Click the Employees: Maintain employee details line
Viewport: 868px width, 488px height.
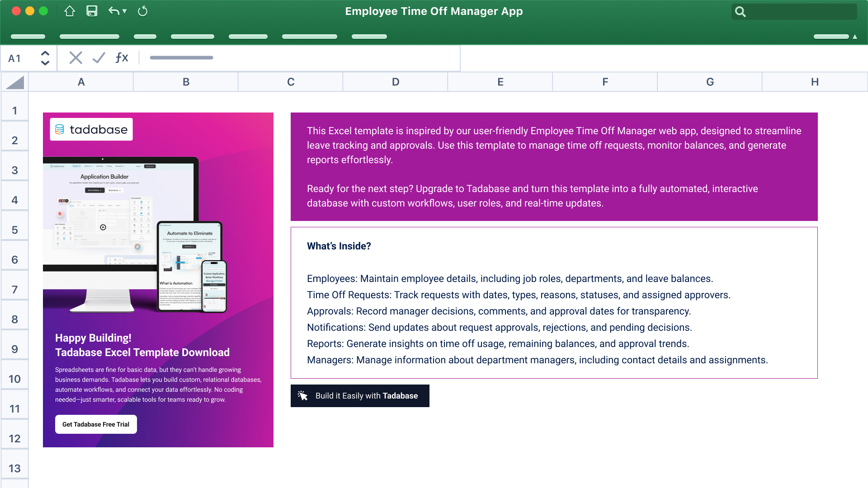point(510,279)
